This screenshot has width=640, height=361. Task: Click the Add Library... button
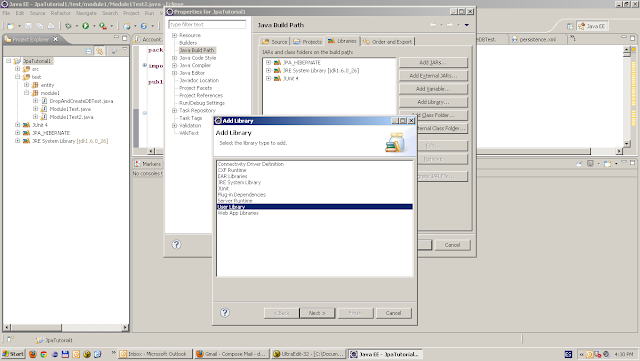point(433,102)
